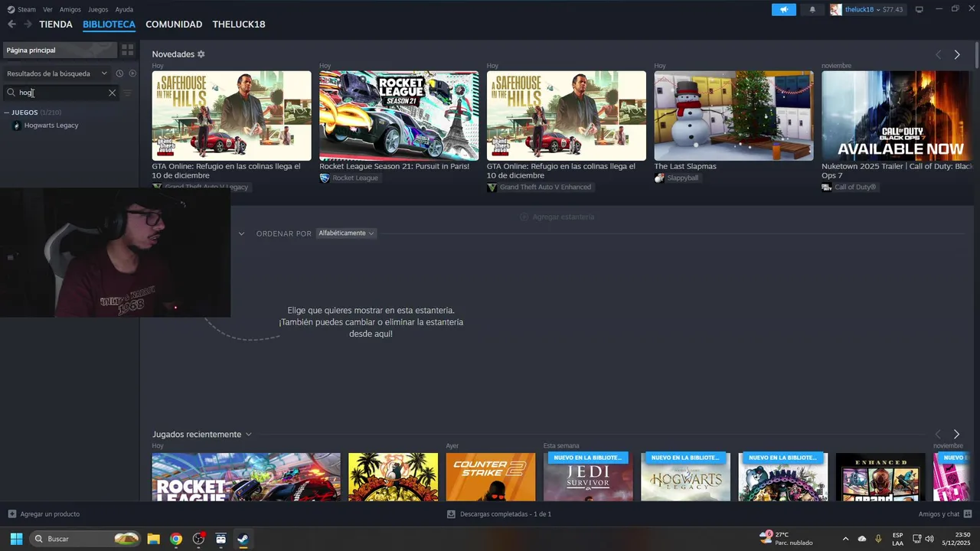The image size is (980, 551).
Task: Open the Ver menu
Action: [47, 10]
